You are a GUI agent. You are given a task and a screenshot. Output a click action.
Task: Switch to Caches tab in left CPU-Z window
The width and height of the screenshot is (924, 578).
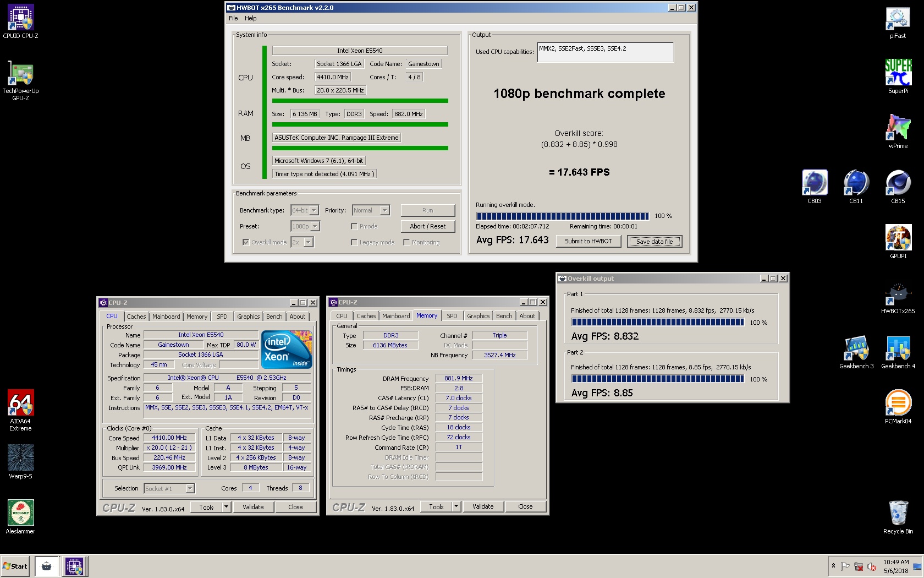pyautogui.click(x=136, y=317)
